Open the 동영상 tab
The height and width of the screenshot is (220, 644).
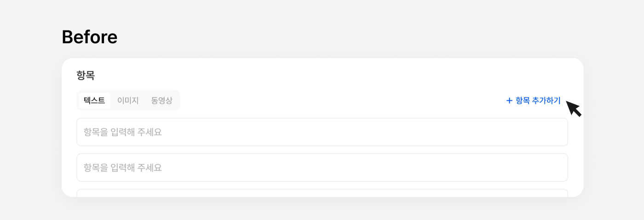pos(161,100)
